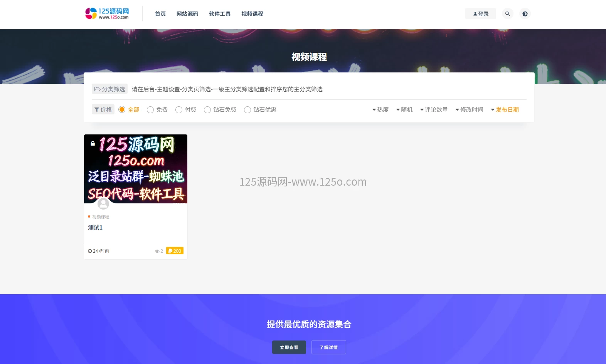Select the 付费 radio option

(179, 110)
